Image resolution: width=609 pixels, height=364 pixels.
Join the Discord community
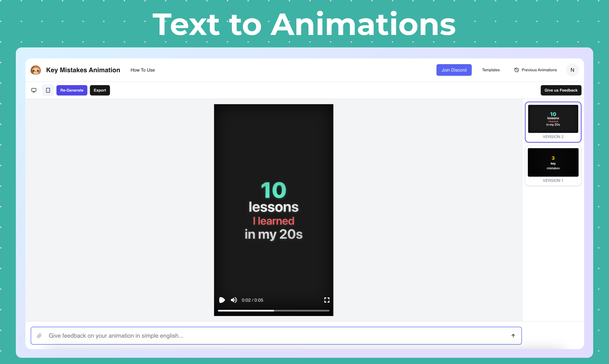tap(454, 70)
